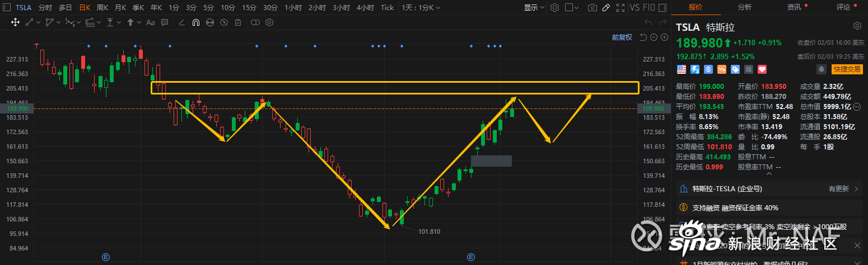Select the wave pattern drawing tool
The height and width of the screenshot is (265, 868).
point(69,22)
